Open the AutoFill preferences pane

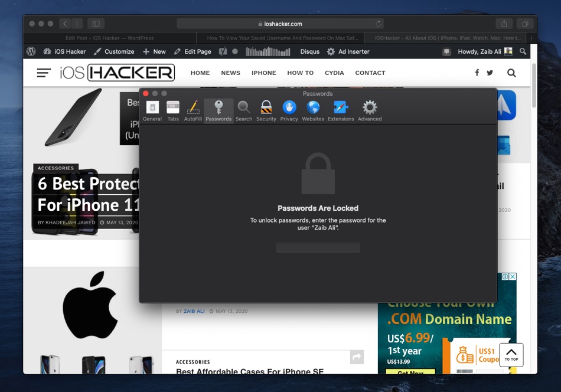pyautogui.click(x=193, y=111)
